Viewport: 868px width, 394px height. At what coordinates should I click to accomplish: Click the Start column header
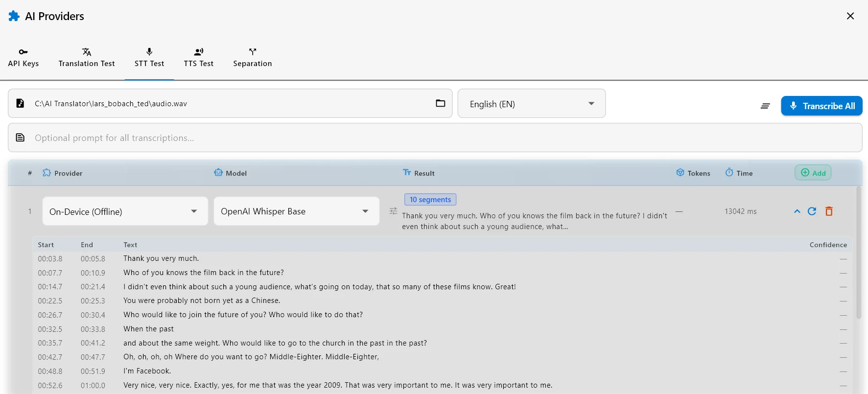[x=46, y=245]
